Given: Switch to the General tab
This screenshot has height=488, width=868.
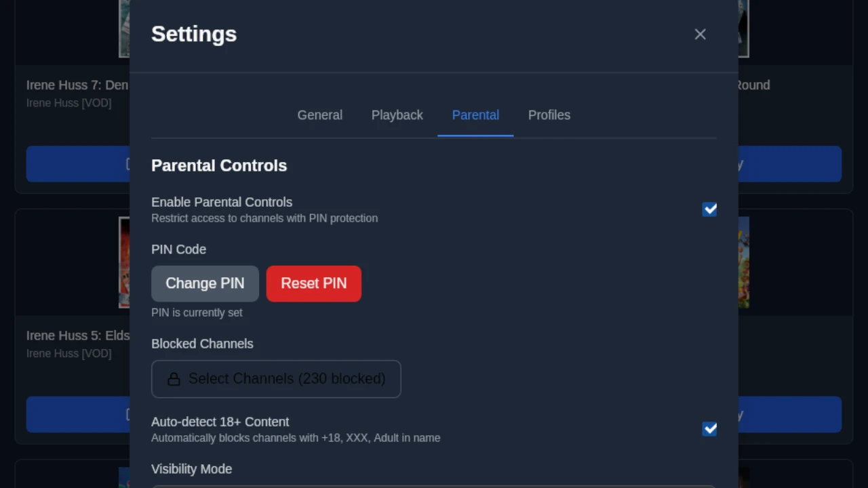Looking at the screenshot, I should (319, 115).
